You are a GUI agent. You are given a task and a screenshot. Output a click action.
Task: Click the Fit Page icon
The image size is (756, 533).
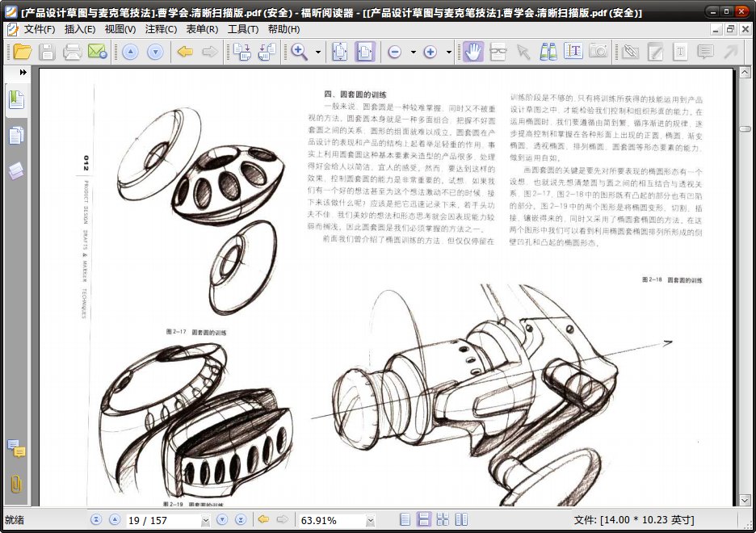click(340, 52)
